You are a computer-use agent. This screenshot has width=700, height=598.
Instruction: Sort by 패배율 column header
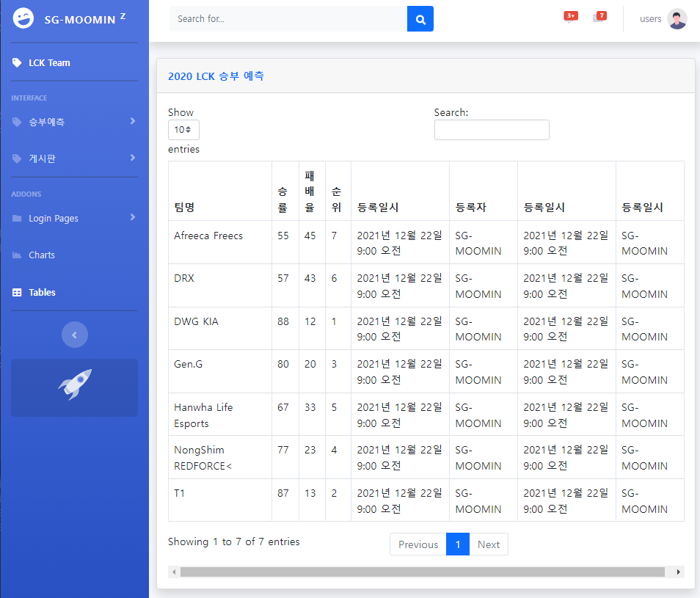pos(312,191)
